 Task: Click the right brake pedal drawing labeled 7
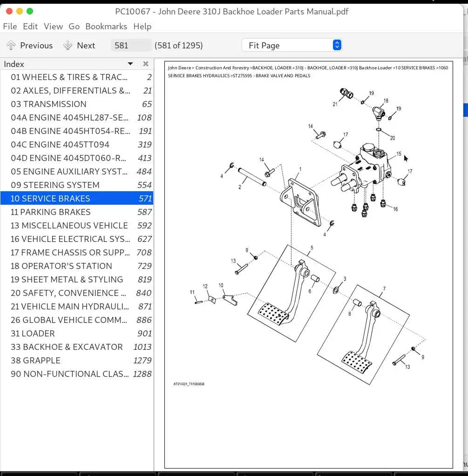pyautogui.click(x=362, y=337)
